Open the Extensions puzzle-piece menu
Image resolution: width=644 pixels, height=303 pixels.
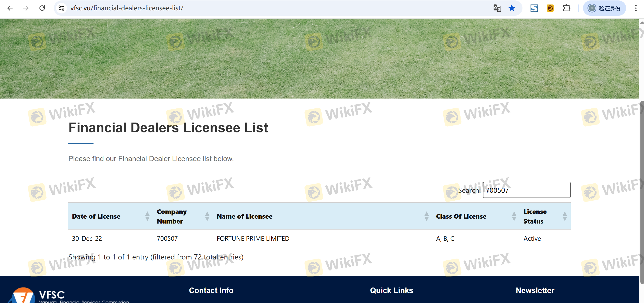point(566,8)
